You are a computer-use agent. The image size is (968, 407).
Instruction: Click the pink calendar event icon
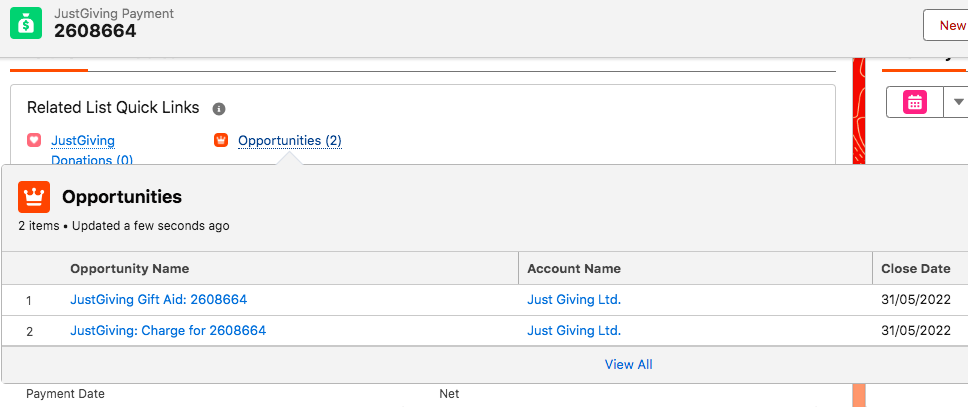915,102
